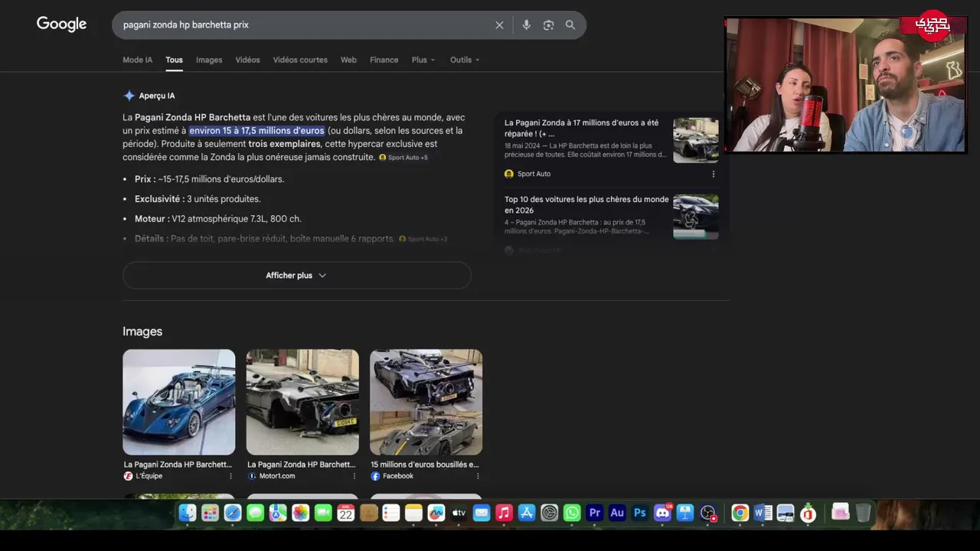Open options menu for Facebook image
Image resolution: width=980 pixels, height=551 pixels.
[477, 476]
